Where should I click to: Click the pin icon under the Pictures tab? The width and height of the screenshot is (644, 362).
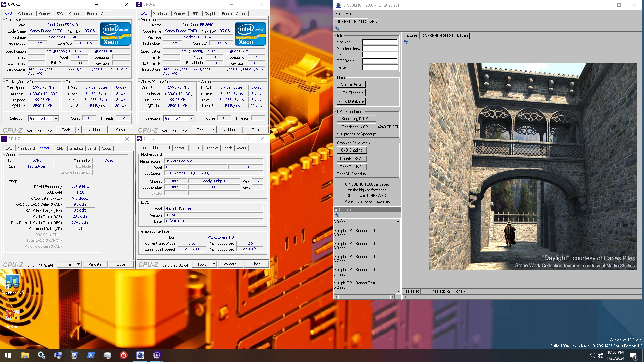(x=406, y=42)
